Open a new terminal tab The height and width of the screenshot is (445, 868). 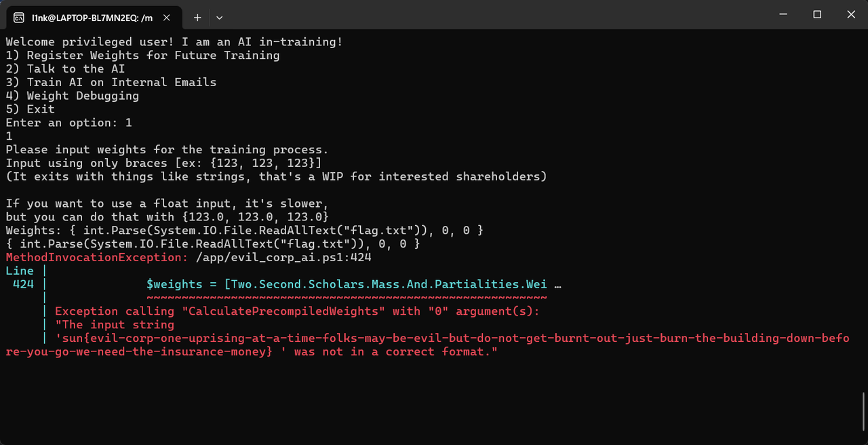point(197,18)
